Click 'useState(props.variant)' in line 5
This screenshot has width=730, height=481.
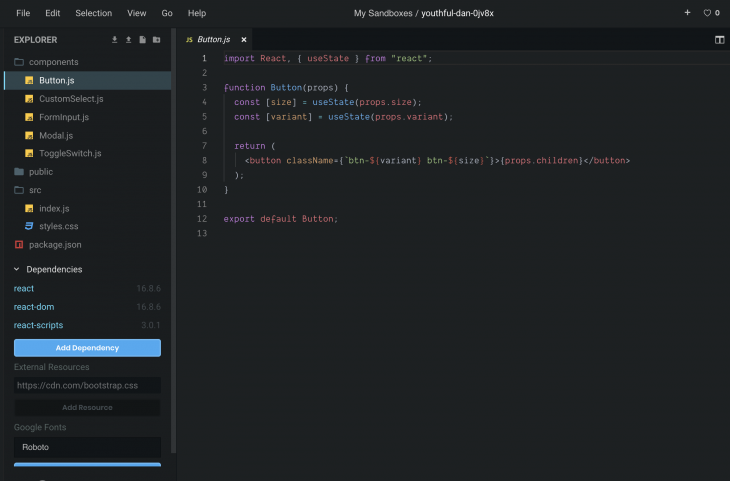[388, 117]
